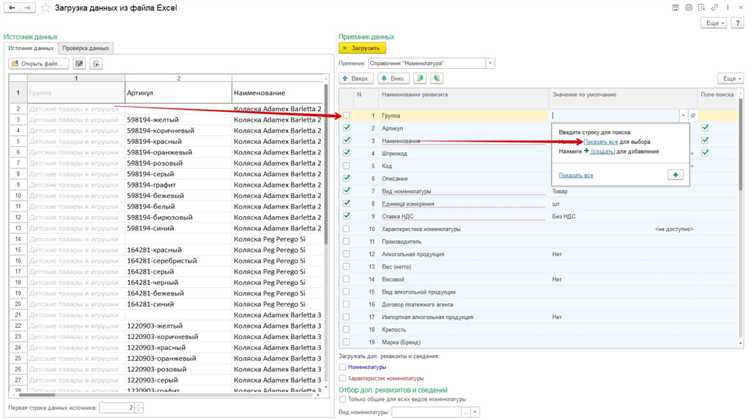
Task: Click the link arrow icon in the title bar
Action: (715, 8)
